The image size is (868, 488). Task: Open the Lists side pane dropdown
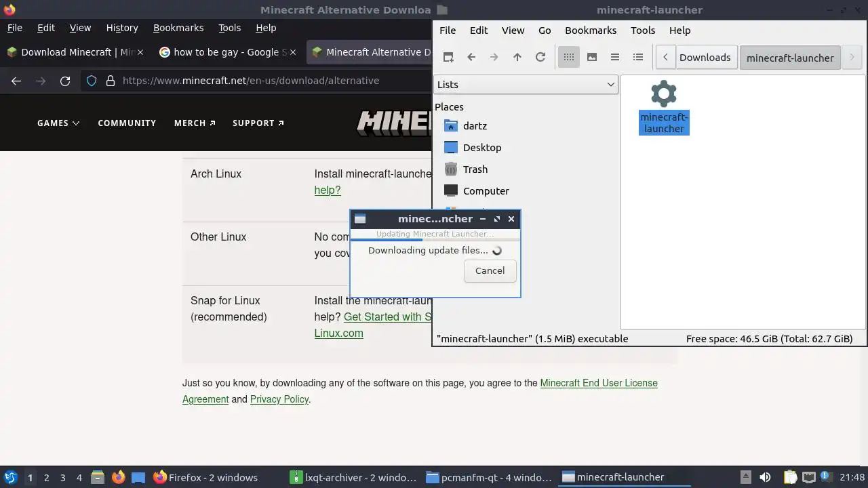click(526, 84)
